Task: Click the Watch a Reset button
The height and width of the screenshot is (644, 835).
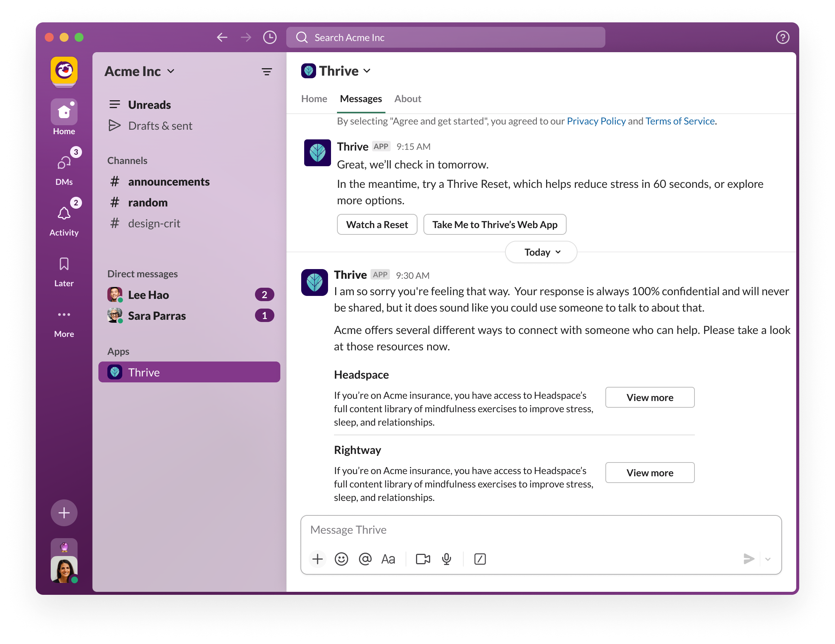Action: pyautogui.click(x=377, y=224)
